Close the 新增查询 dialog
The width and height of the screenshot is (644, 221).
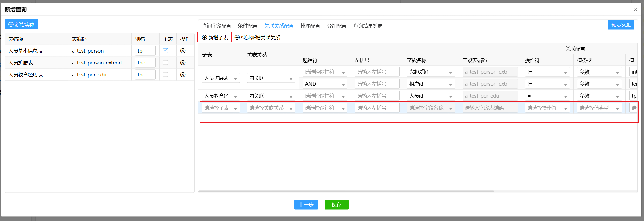point(635,9)
